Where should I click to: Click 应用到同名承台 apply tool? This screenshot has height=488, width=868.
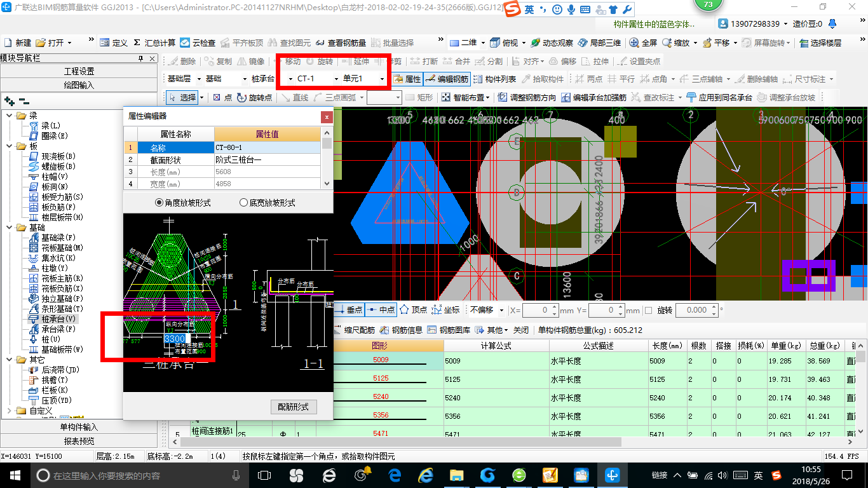tap(719, 97)
